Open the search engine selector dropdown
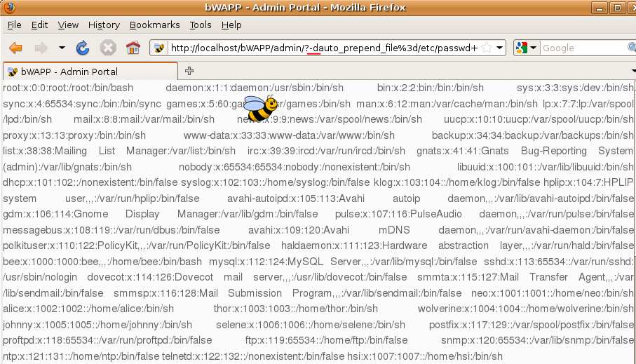636x364 pixels. 534,48
